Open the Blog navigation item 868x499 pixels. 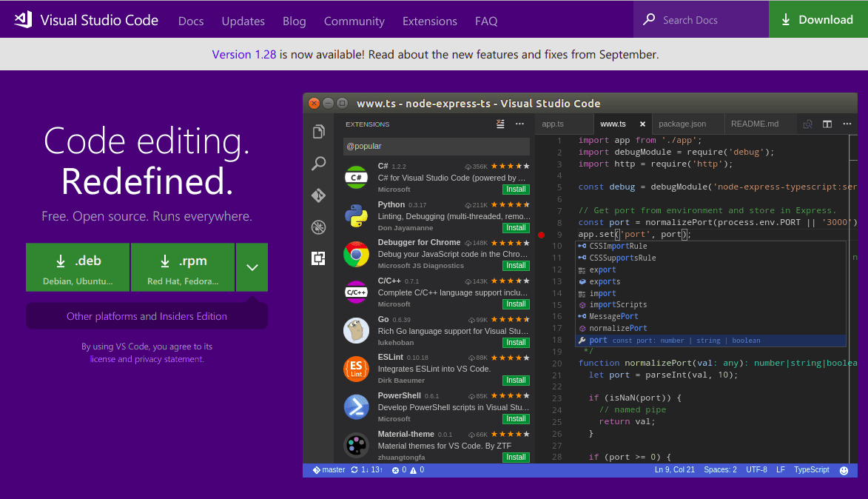click(x=294, y=21)
